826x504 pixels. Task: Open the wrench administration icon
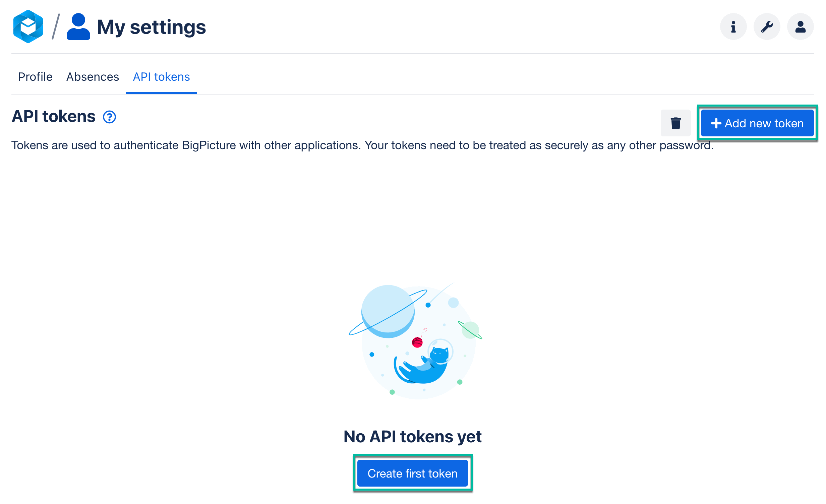[767, 27]
